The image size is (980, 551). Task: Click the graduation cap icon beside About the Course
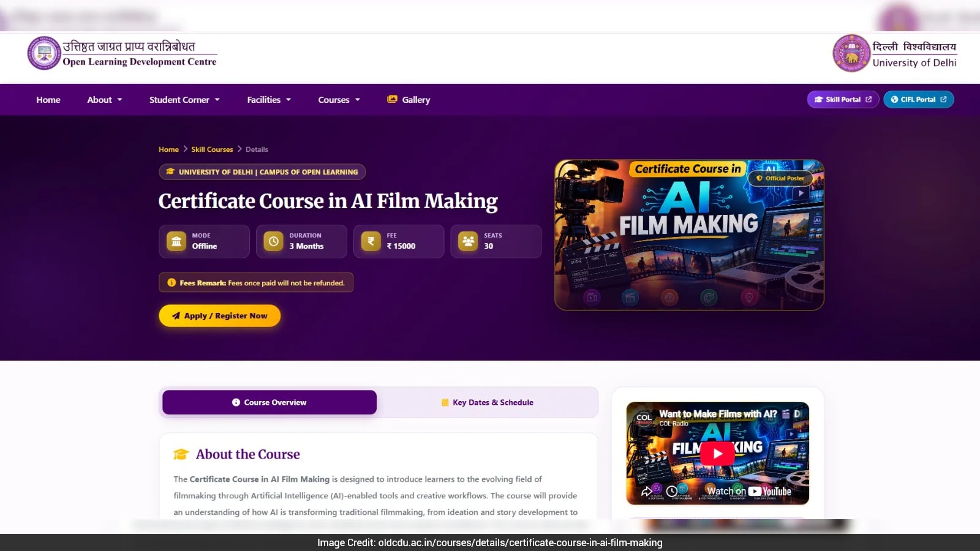click(181, 454)
